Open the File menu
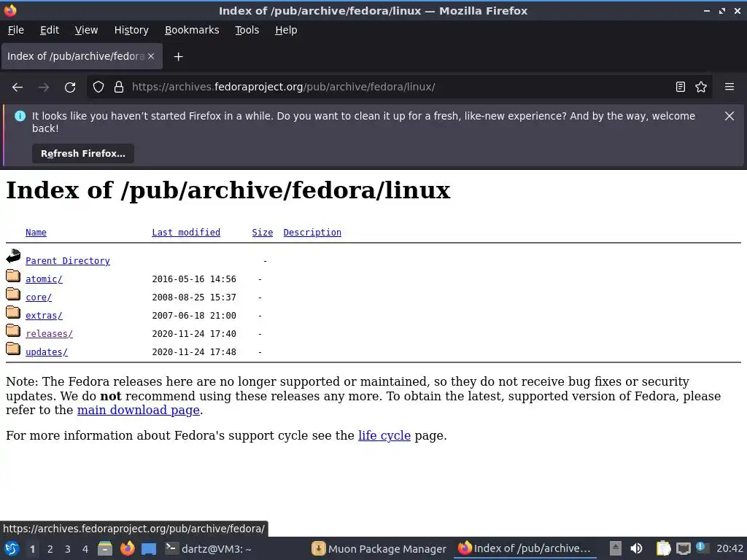 [16, 30]
